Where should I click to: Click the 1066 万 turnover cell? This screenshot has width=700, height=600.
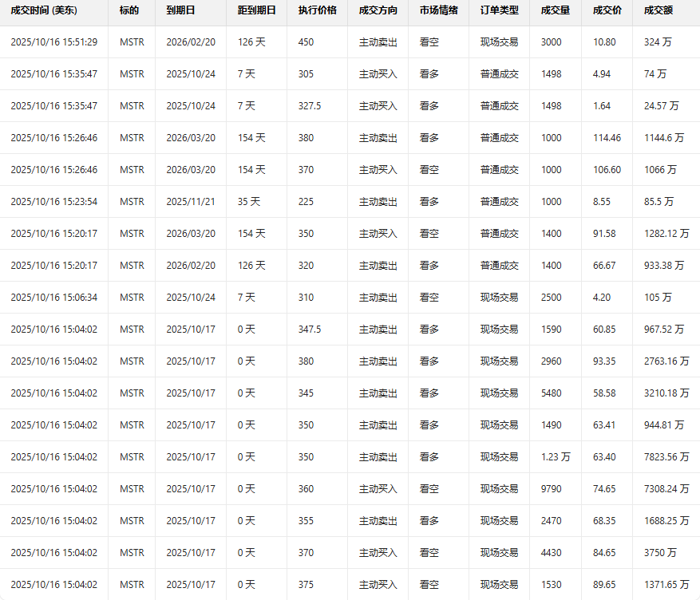pyautogui.click(x=660, y=169)
